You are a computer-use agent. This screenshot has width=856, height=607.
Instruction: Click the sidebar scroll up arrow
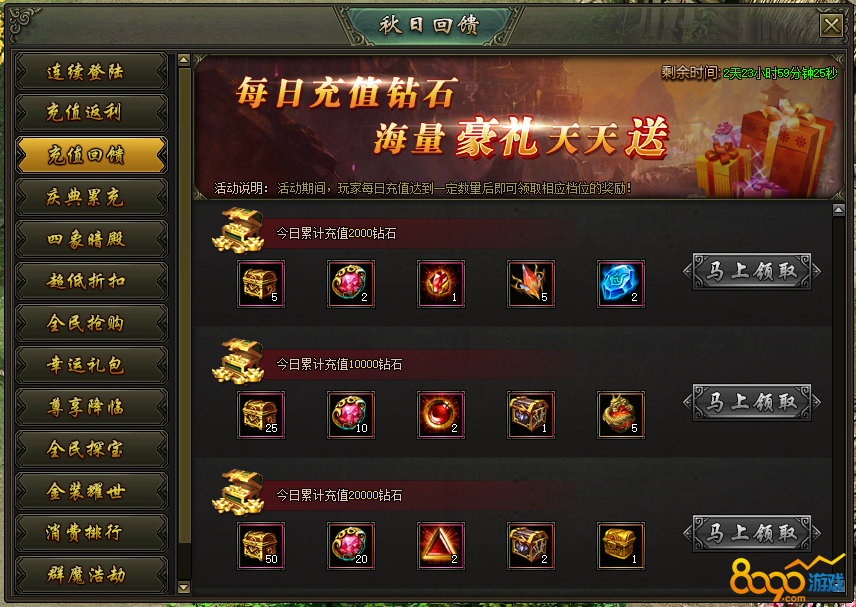pyautogui.click(x=184, y=59)
